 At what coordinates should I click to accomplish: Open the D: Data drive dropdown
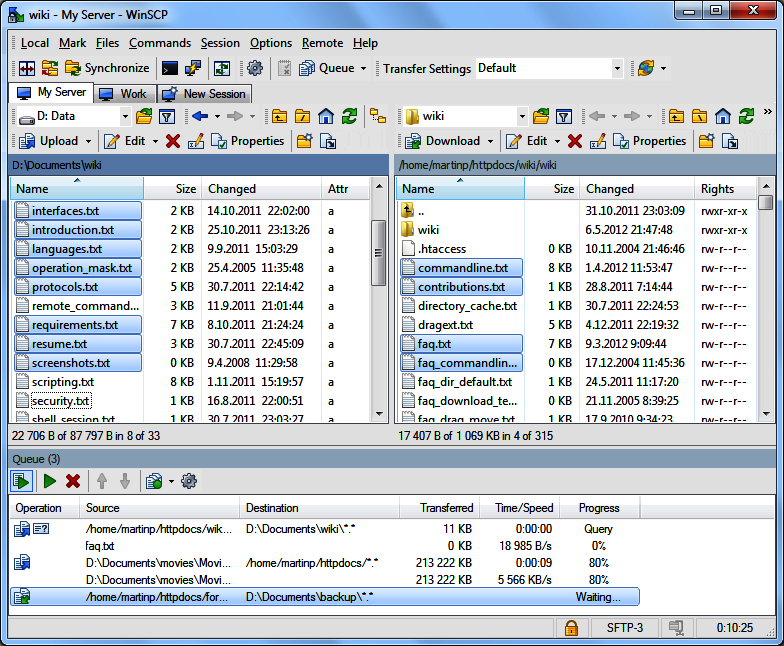(125, 116)
